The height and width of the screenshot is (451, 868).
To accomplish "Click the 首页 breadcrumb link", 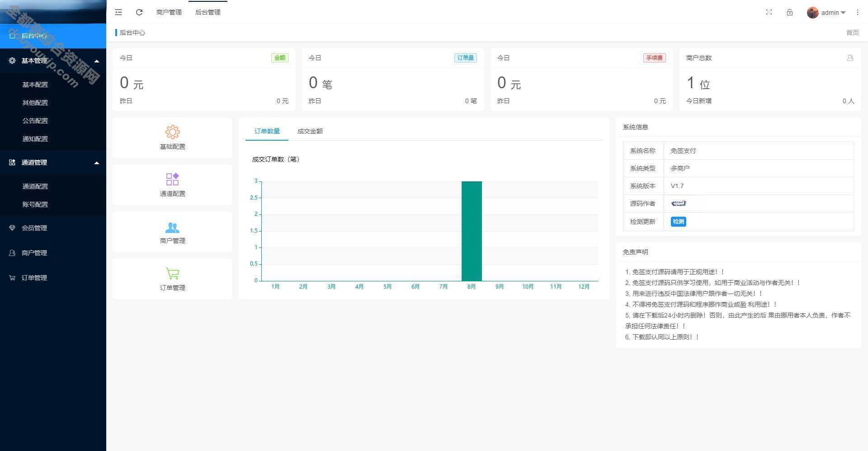I will [852, 33].
